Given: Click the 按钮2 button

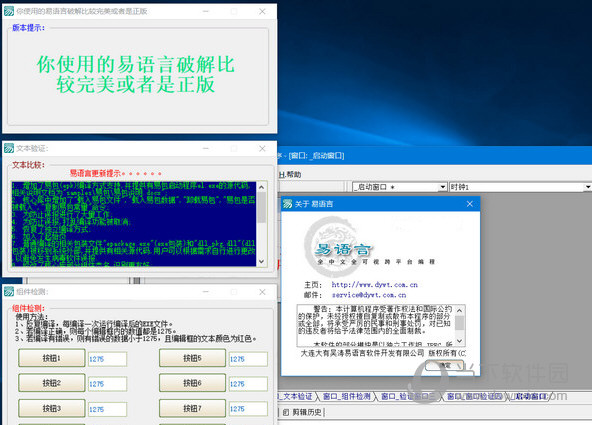Looking at the screenshot, I should coord(52,383).
